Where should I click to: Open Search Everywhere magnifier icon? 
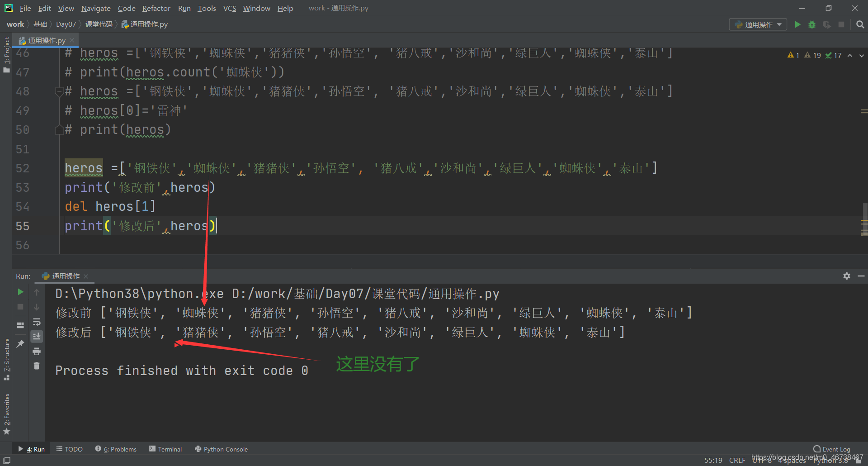pos(860,24)
